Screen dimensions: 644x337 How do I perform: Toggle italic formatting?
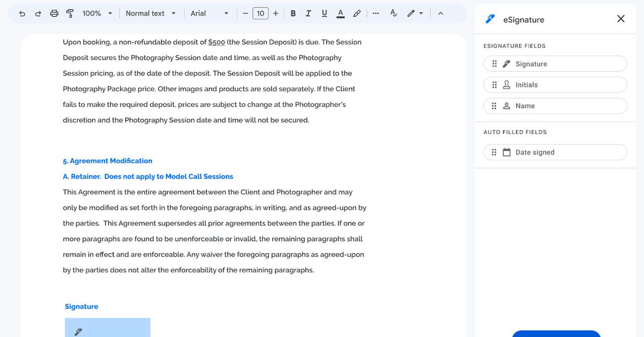pos(308,13)
